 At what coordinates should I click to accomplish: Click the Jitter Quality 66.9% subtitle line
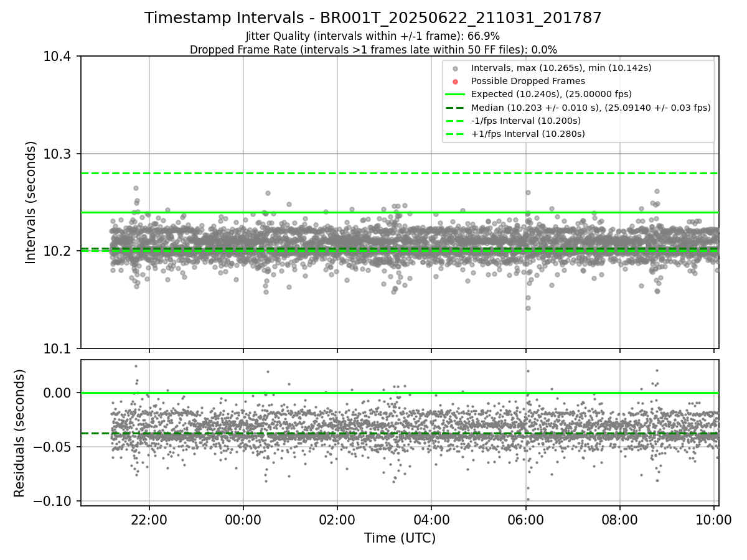coord(373,37)
